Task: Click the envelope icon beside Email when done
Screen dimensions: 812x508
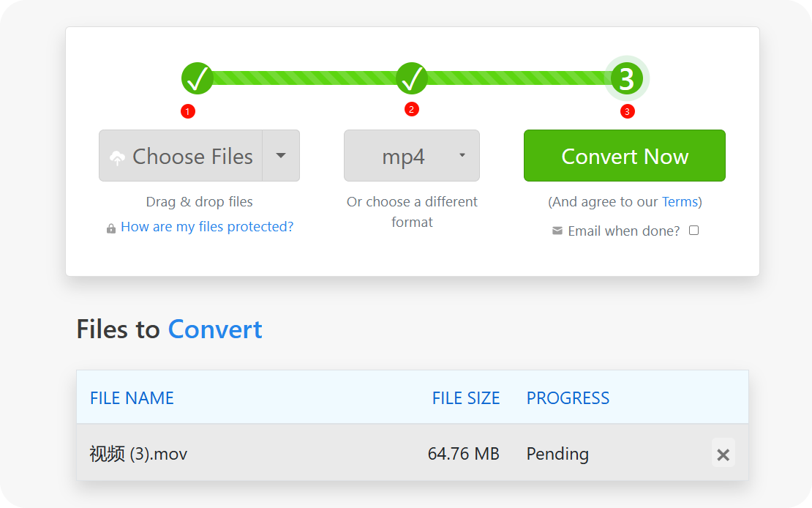Action: (557, 231)
